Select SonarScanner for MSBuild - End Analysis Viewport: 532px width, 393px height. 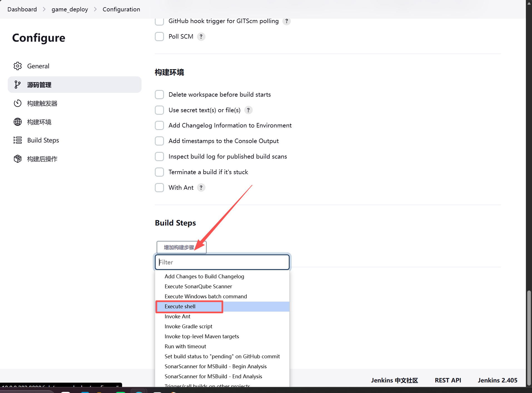pos(222,377)
